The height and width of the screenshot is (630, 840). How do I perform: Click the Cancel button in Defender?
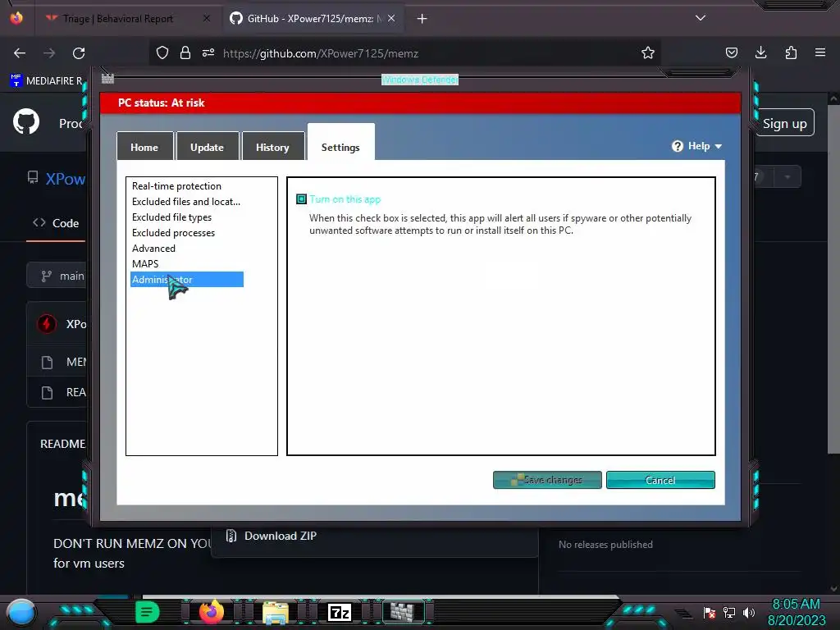pyautogui.click(x=660, y=480)
